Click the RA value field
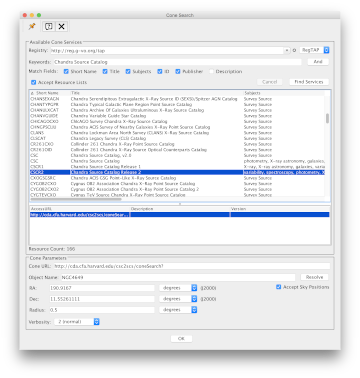The height and width of the screenshot is (378, 360). [x=102, y=288]
